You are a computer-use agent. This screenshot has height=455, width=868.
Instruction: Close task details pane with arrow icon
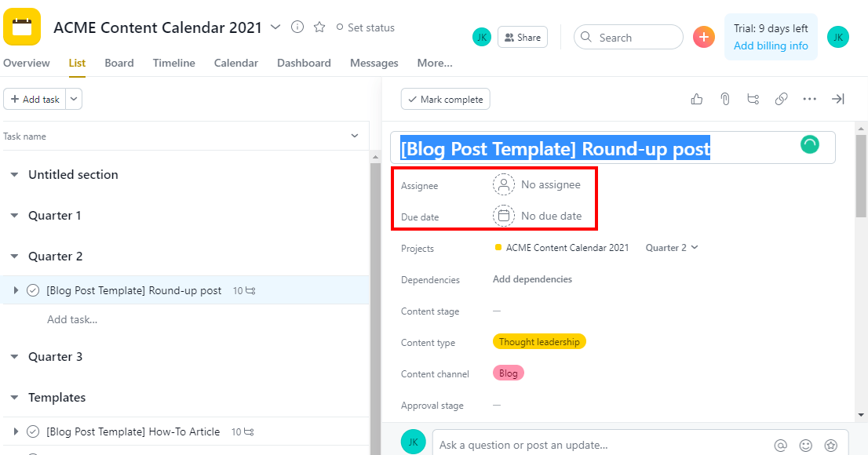837,99
